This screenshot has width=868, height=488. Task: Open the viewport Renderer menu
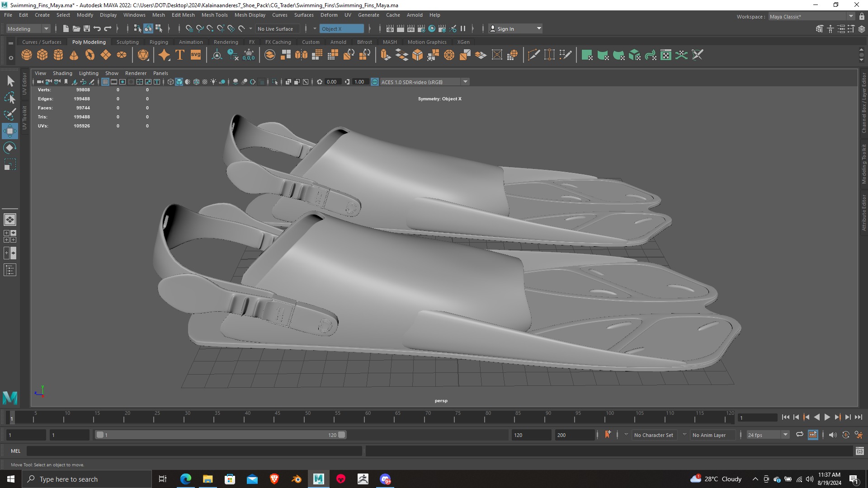click(x=136, y=73)
